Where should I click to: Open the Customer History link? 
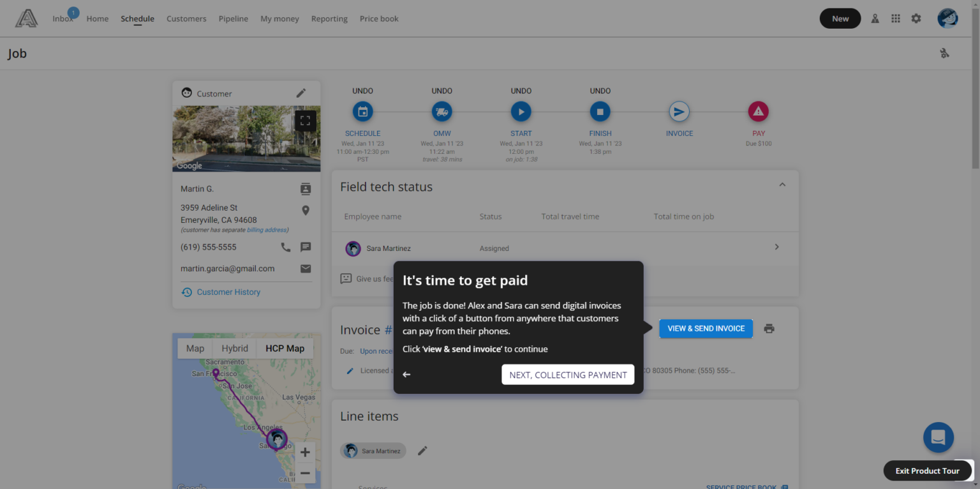pyautogui.click(x=227, y=292)
